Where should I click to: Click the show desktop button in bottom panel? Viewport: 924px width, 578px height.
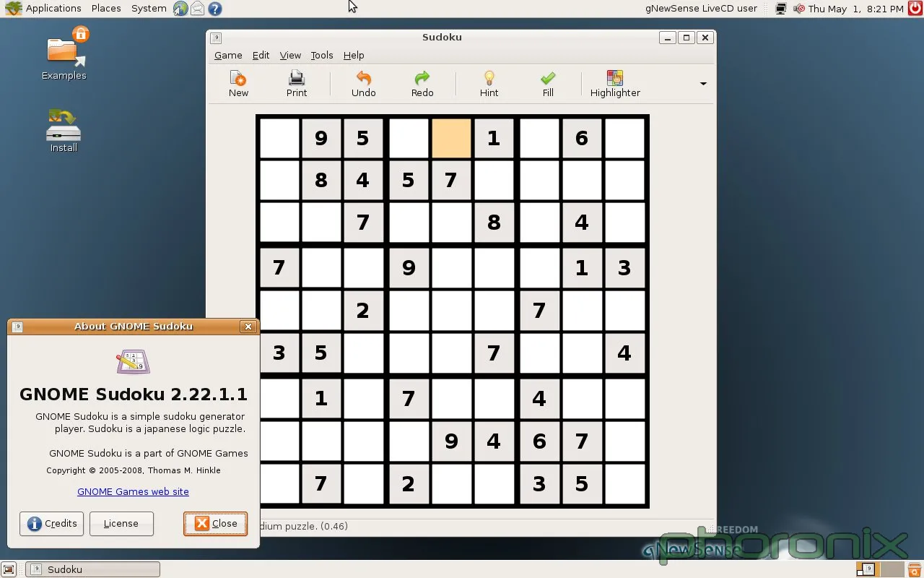click(x=9, y=569)
